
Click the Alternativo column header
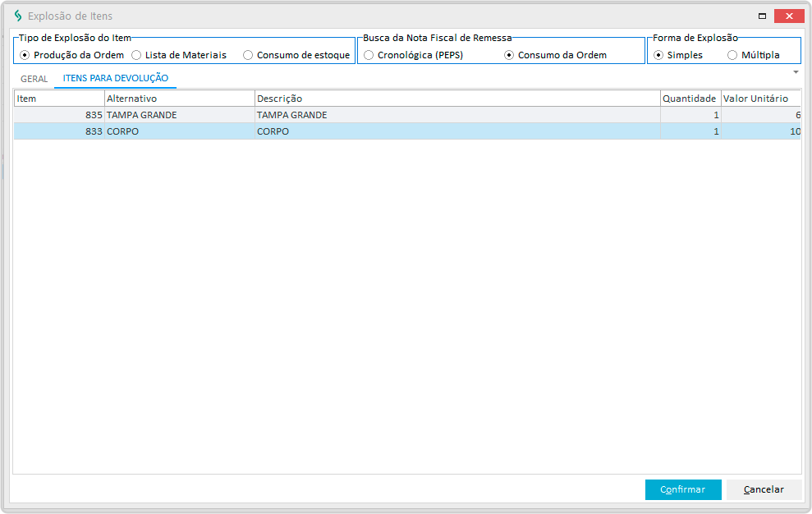point(179,99)
